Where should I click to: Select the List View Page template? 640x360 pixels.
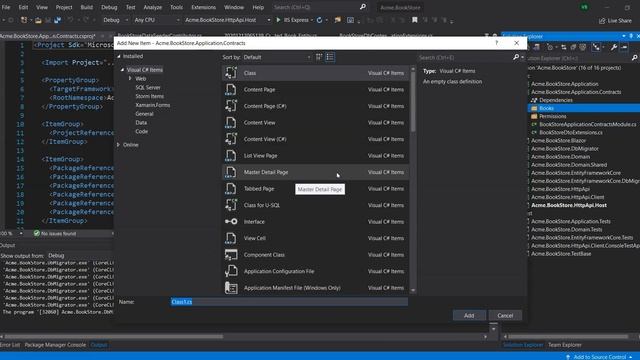pos(315,156)
